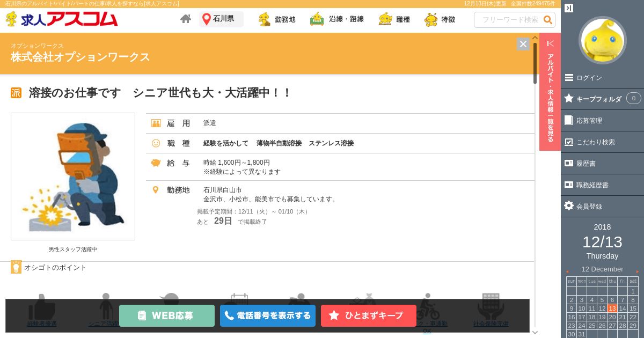
Task: Click the 電話番号を表示する button
Action: 268,315
